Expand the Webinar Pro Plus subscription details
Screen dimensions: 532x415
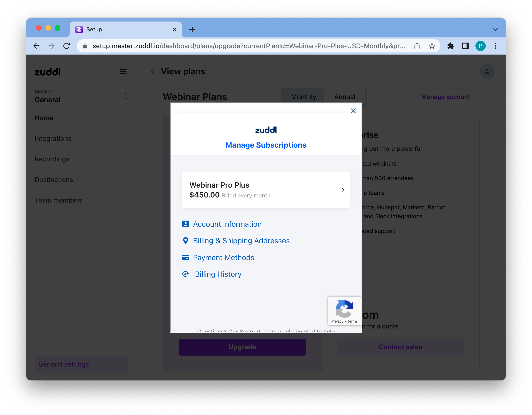[343, 189]
